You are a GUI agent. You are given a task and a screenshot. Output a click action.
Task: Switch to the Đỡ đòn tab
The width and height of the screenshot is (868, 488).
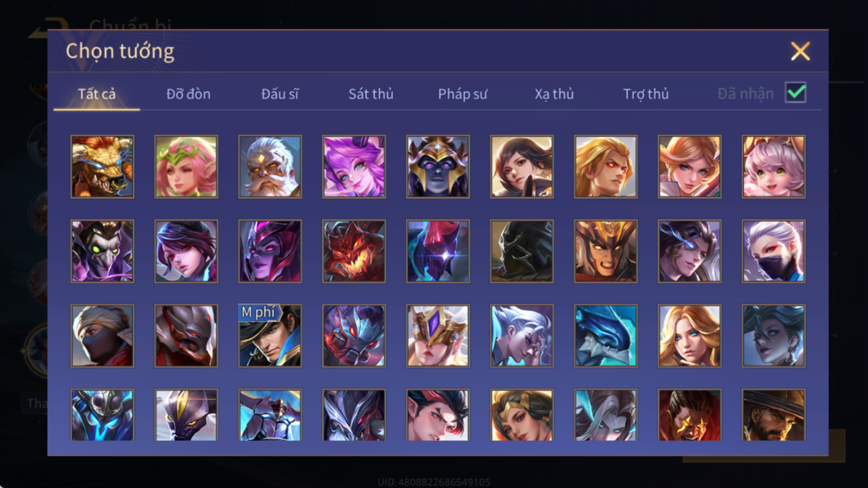pos(188,94)
